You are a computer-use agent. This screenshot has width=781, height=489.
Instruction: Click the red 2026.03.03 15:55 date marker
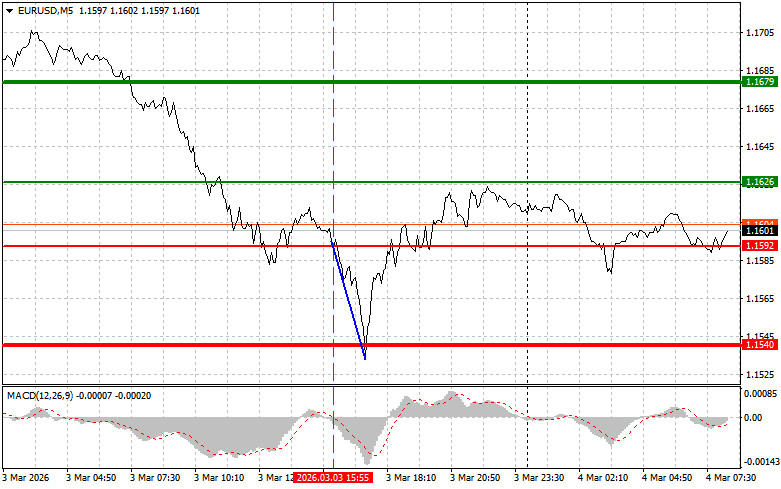pyautogui.click(x=334, y=479)
